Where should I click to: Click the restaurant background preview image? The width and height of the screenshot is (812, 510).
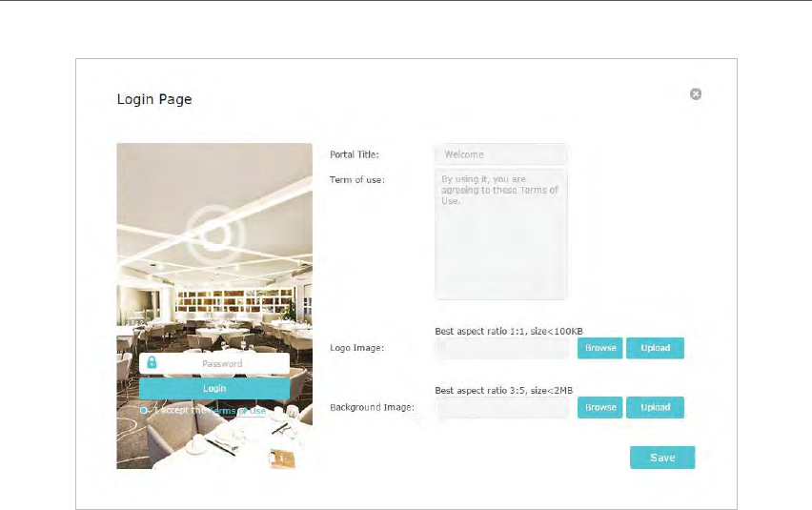pyautogui.click(x=214, y=306)
